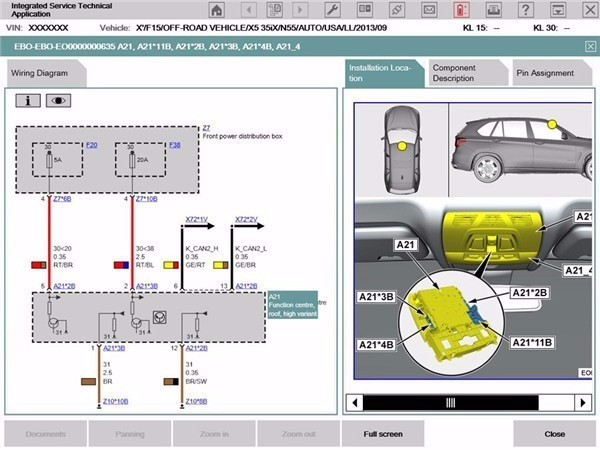Image resolution: width=600 pixels, height=450 pixels.
Task: Open the question mark help icon
Action: [525, 10]
